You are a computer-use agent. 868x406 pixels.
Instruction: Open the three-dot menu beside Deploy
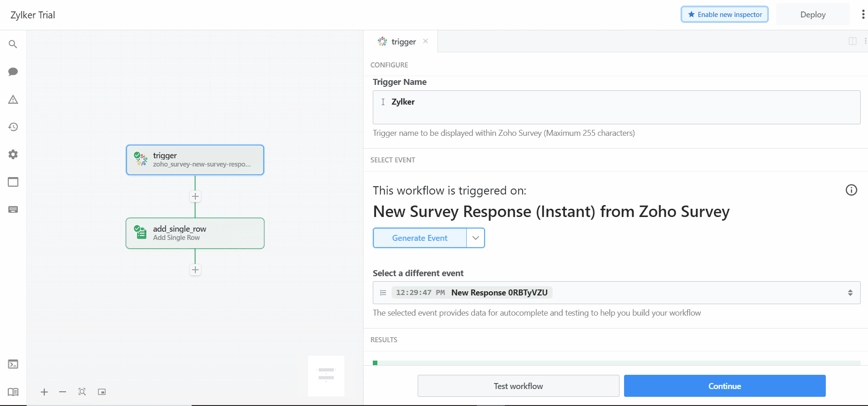(x=863, y=15)
